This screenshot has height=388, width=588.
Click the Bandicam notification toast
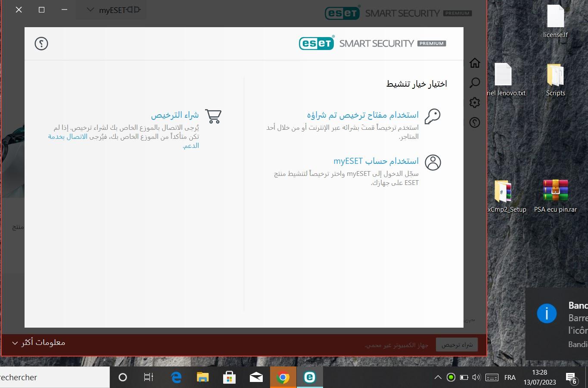point(557,324)
